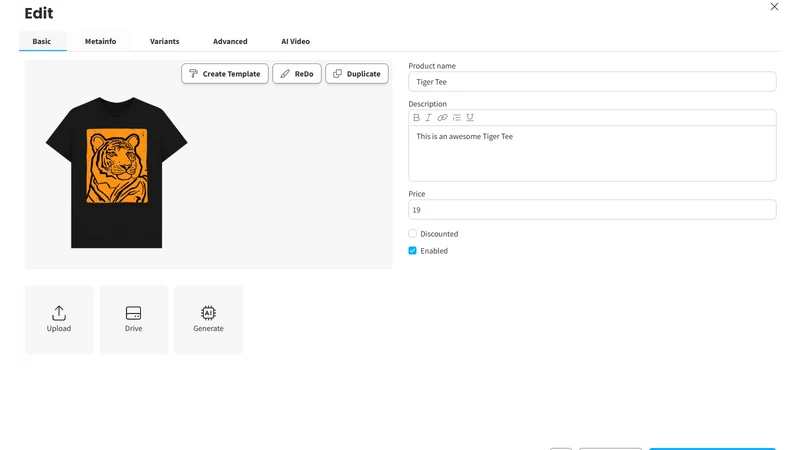
Task: Insert a list in the description
Action: tap(457, 117)
